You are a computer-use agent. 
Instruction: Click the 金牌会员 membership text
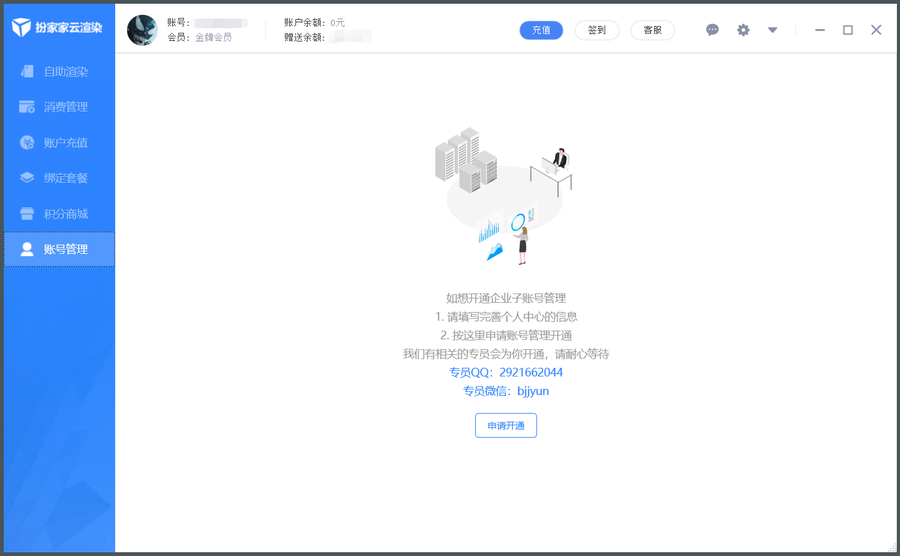pyautogui.click(x=214, y=37)
